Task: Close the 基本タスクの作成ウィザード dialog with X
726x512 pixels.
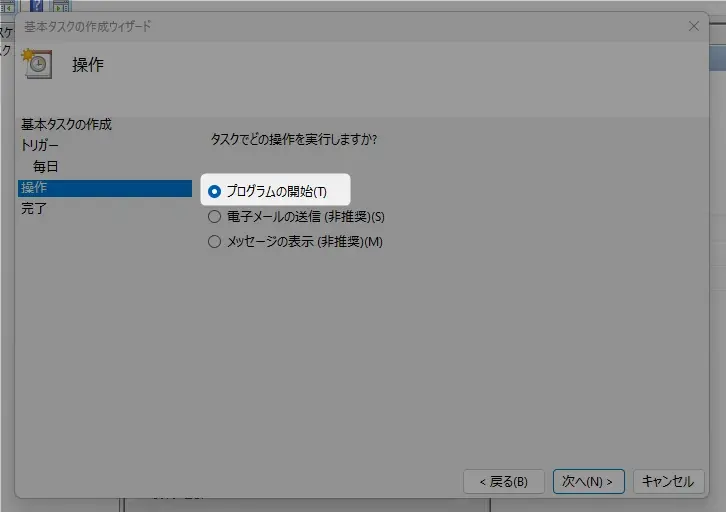Action: [694, 27]
